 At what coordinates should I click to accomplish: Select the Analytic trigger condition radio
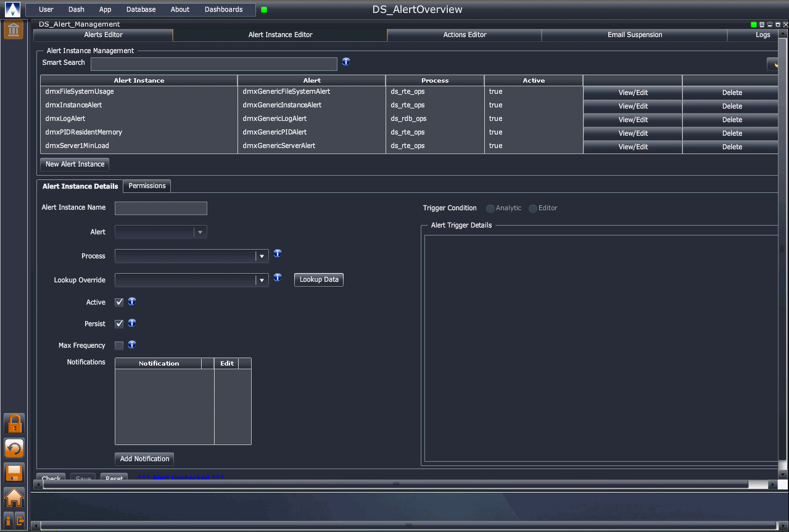[490, 208]
